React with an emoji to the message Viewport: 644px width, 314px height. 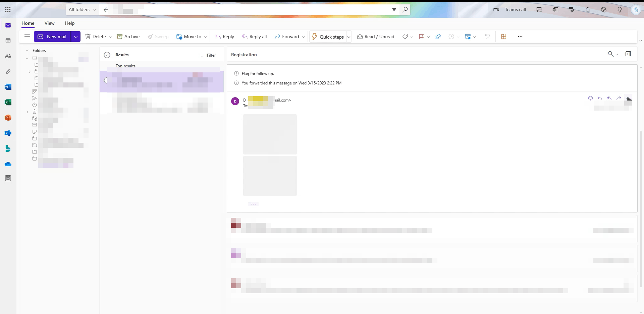(590, 98)
